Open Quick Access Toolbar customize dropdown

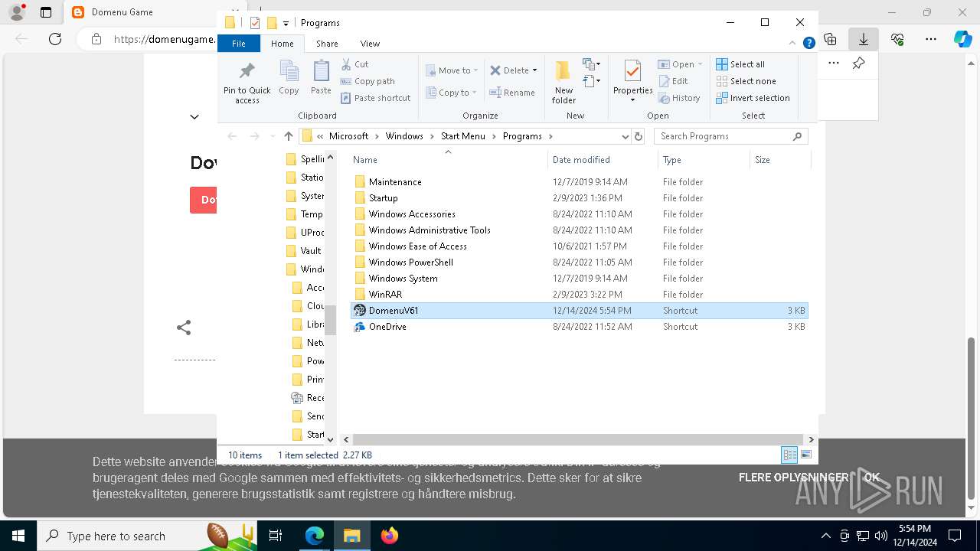(286, 23)
